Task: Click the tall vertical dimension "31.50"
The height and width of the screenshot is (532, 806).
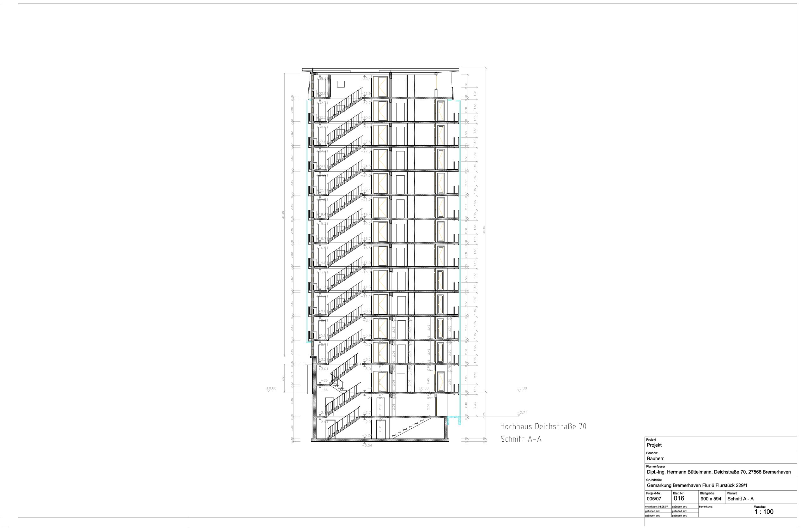Action: coord(282,215)
